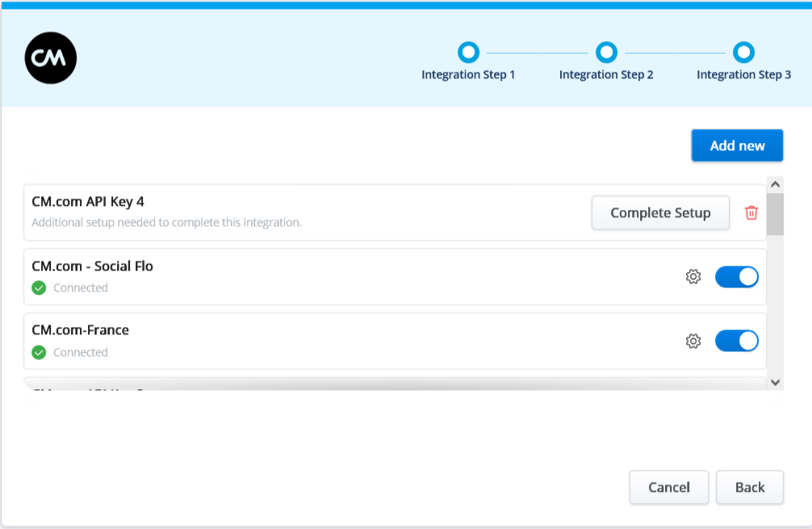
Task: Open settings gear for CM.com - Social Flo
Action: (693, 277)
